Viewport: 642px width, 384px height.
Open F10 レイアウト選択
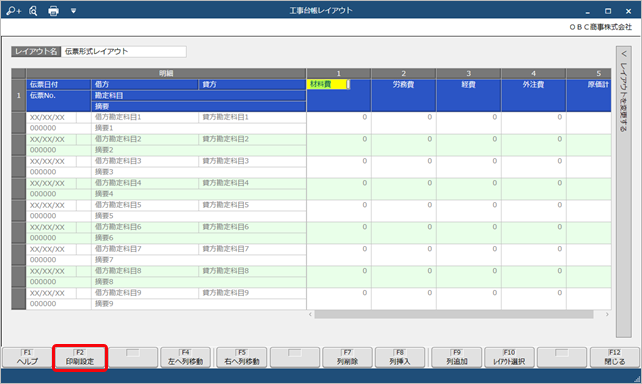(x=509, y=357)
